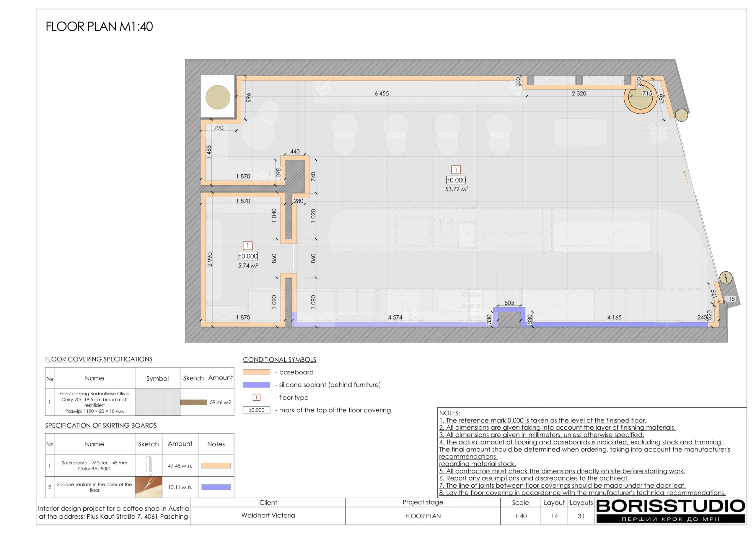Click the ±0.000 level mark in main room
The height and width of the screenshot is (534, 756).
click(x=456, y=180)
